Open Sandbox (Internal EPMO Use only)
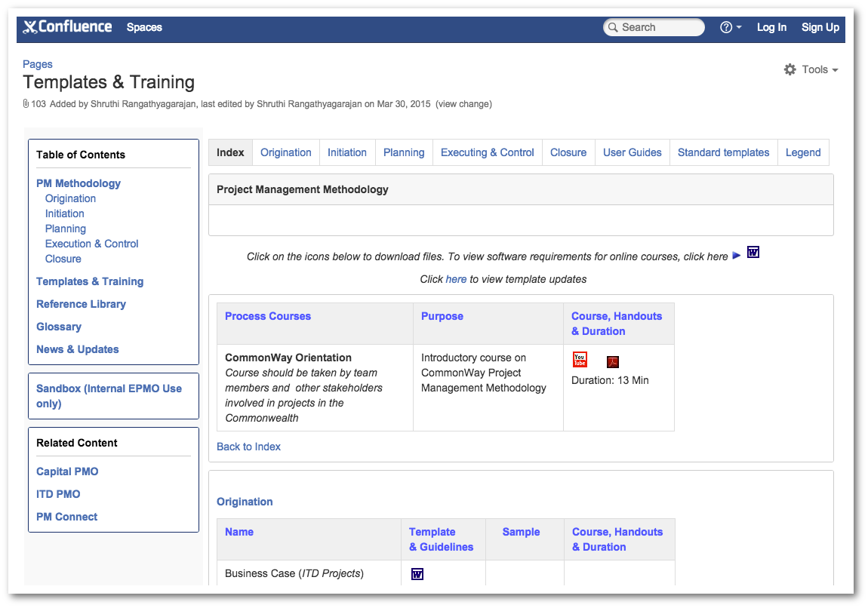The height and width of the screenshot is (608, 868). click(109, 396)
